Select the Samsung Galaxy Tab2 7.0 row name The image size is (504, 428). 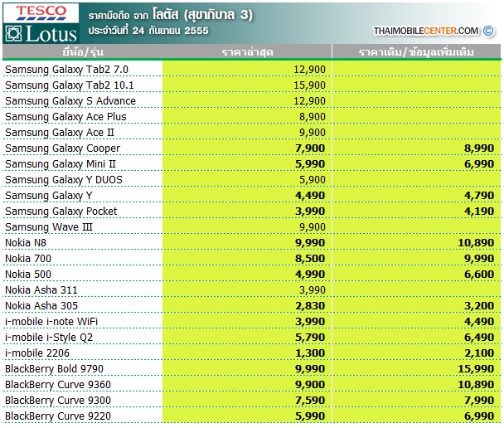point(66,70)
